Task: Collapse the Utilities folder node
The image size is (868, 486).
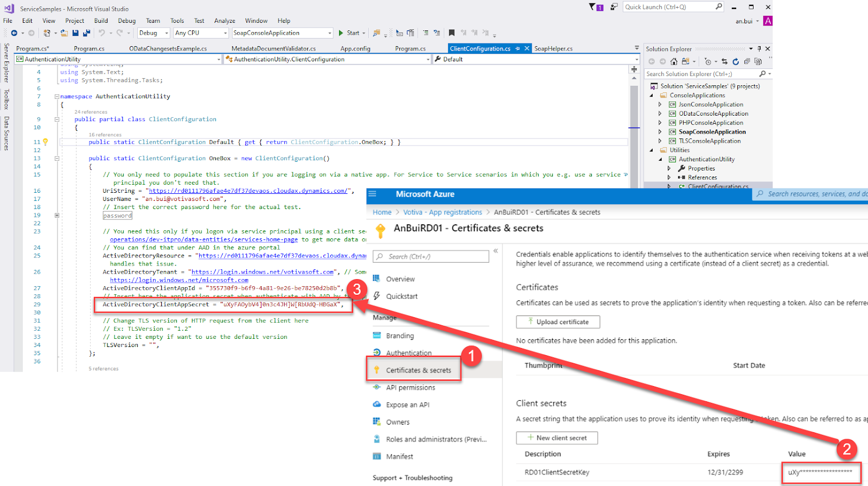Action: [652, 150]
